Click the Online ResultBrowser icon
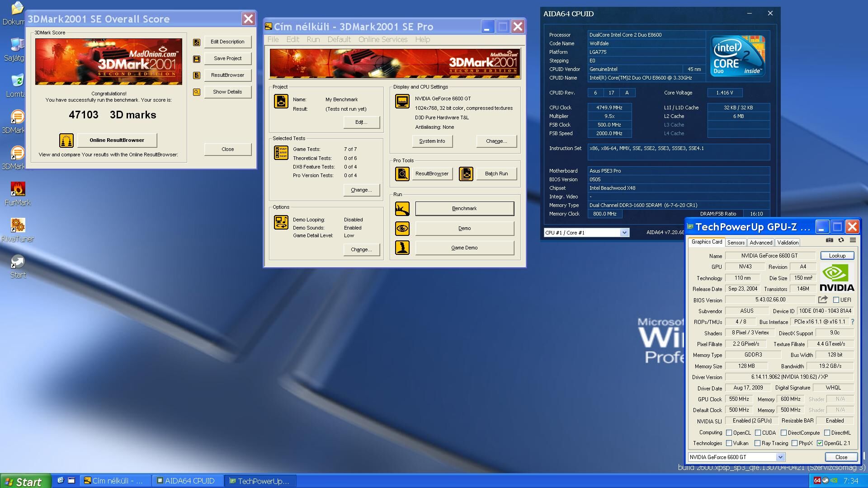 point(66,141)
